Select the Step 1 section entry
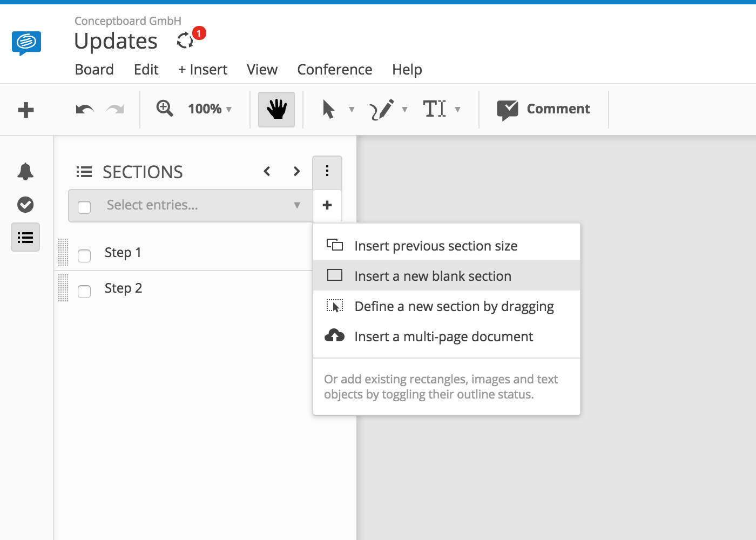 coord(123,252)
